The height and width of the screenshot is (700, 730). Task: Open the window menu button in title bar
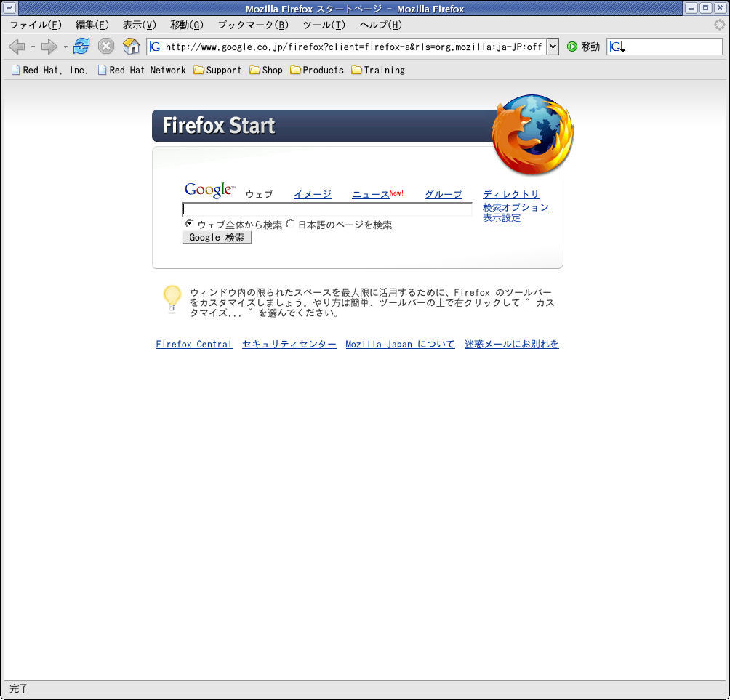click(9, 8)
